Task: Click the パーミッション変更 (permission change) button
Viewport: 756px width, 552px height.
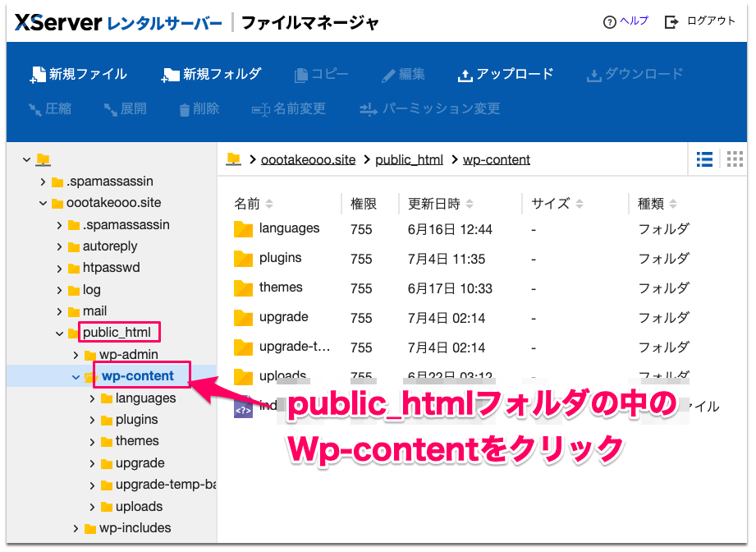Action: point(430,108)
